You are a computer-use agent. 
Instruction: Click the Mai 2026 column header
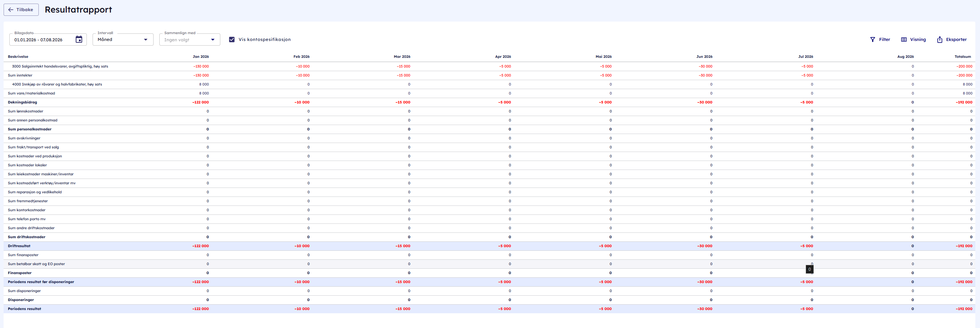(603, 57)
